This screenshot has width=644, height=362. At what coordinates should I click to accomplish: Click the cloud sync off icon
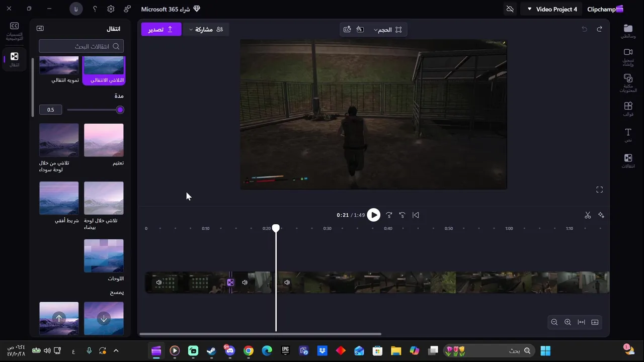510,9
